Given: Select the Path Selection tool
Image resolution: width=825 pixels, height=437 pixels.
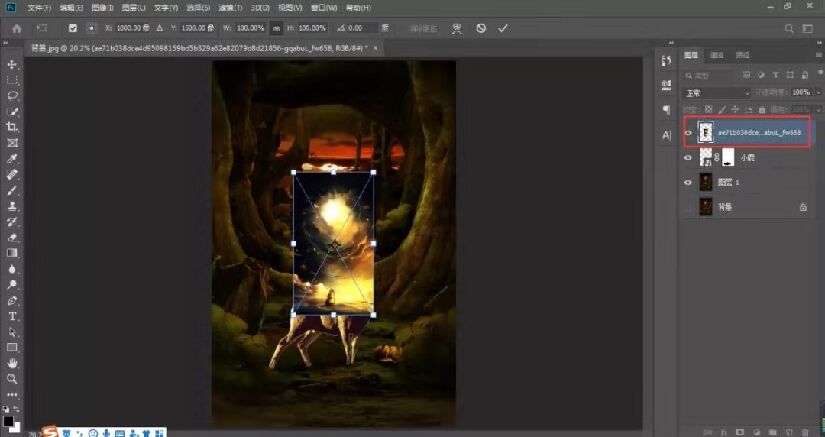Looking at the screenshot, I should (x=12, y=332).
